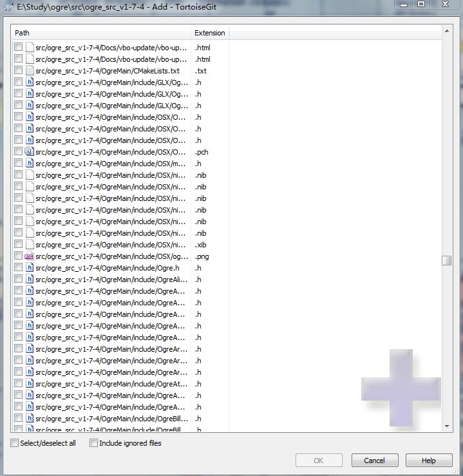Click the purple PNG file icon
The image size is (463, 476).
[x=29, y=256]
